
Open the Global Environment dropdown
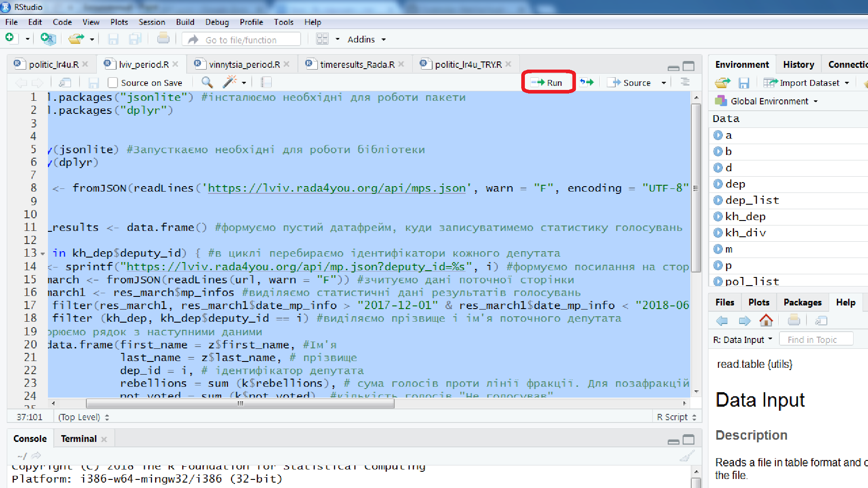point(774,101)
